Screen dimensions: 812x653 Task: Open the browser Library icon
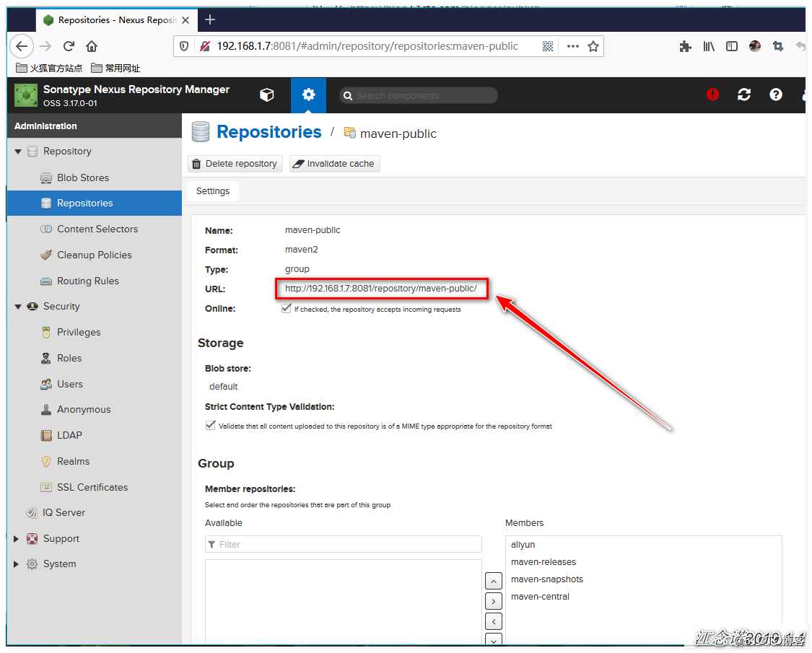coord(709,47)
